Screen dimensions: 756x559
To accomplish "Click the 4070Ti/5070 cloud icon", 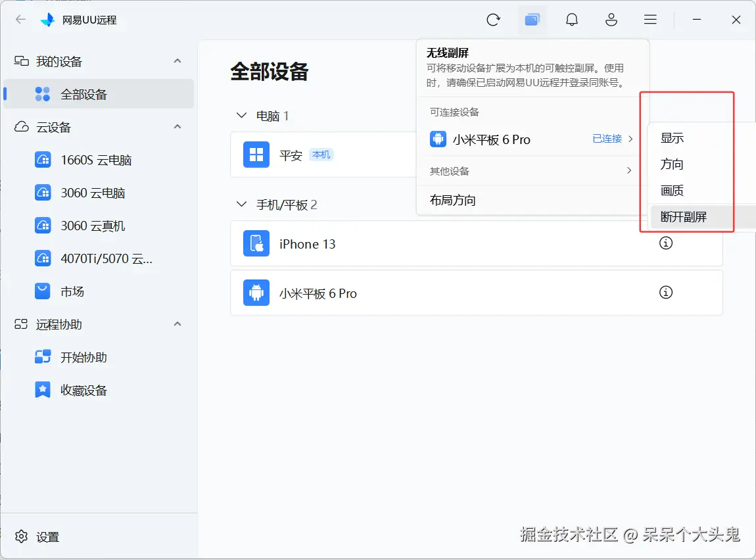I will point(43,258).
